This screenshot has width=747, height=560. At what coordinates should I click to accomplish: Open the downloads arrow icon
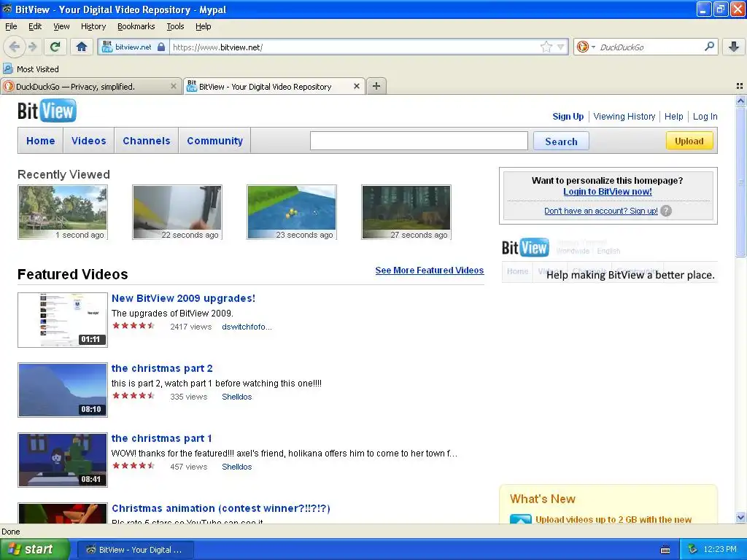pyautogui.click(x=734, y=47)
